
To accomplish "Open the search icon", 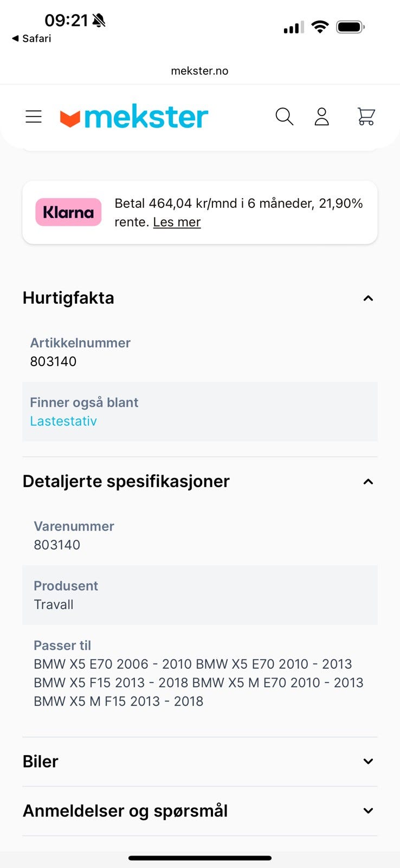I will pos(284,117).
